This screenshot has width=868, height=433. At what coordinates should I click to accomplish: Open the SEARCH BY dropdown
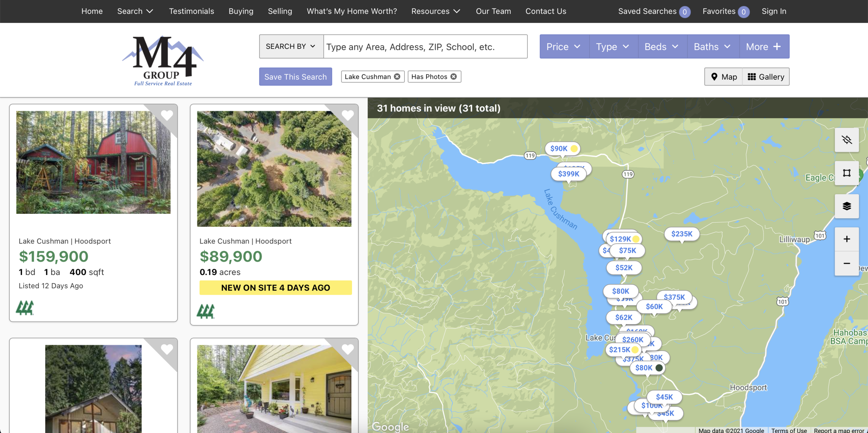[291, 47]
